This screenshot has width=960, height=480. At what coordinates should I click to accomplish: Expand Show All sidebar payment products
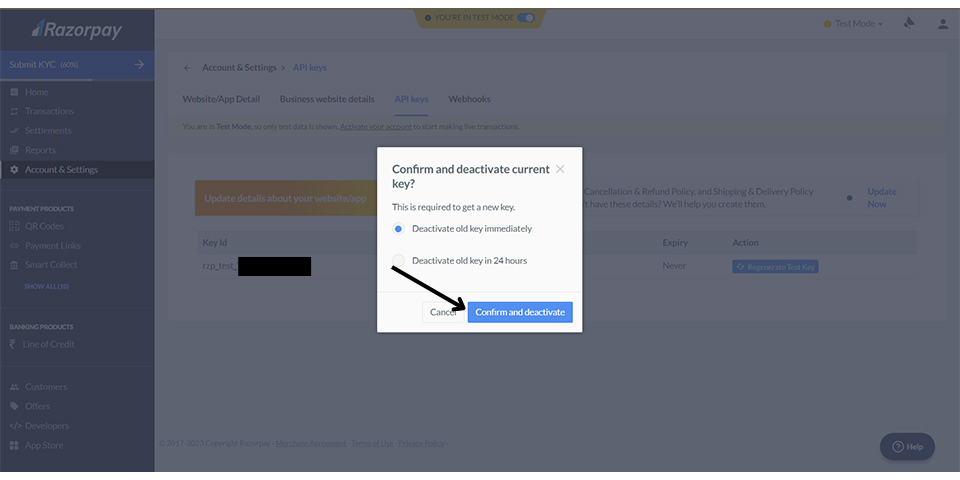pos(46,286)
